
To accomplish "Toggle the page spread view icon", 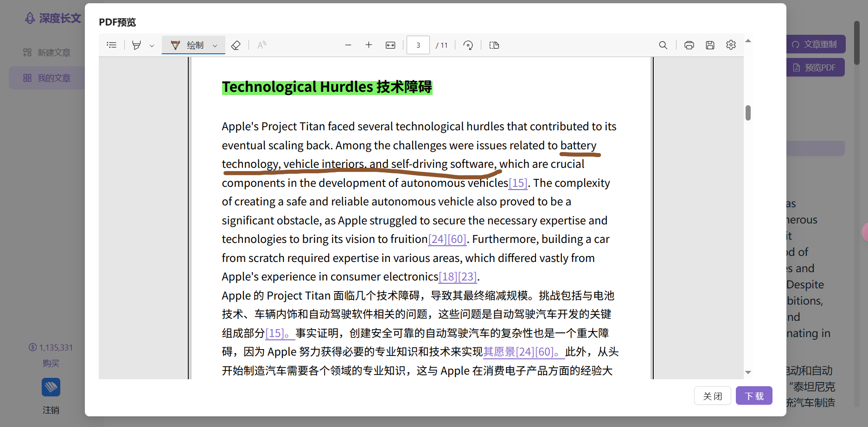I will (494, 45).
